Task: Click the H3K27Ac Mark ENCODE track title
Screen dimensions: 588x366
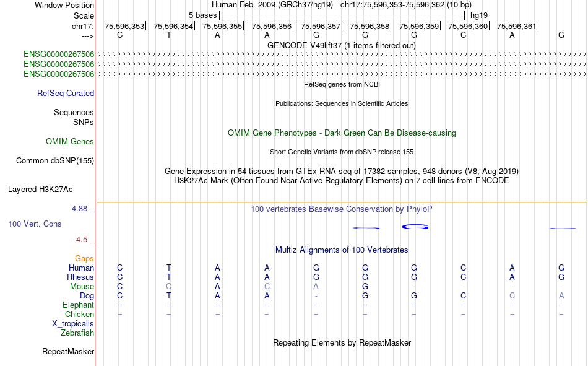Action: coord(342,181)
